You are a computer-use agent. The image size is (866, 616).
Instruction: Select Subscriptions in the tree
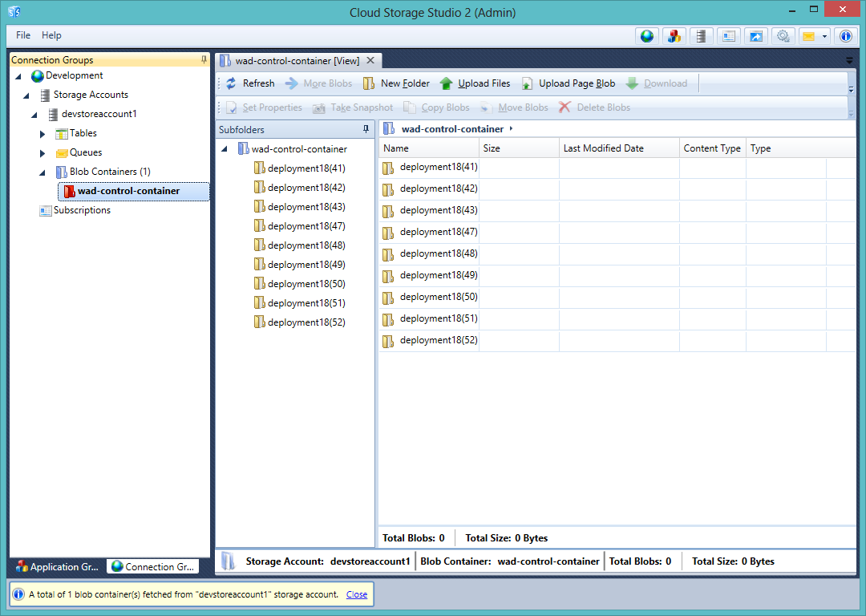(82, 210)
